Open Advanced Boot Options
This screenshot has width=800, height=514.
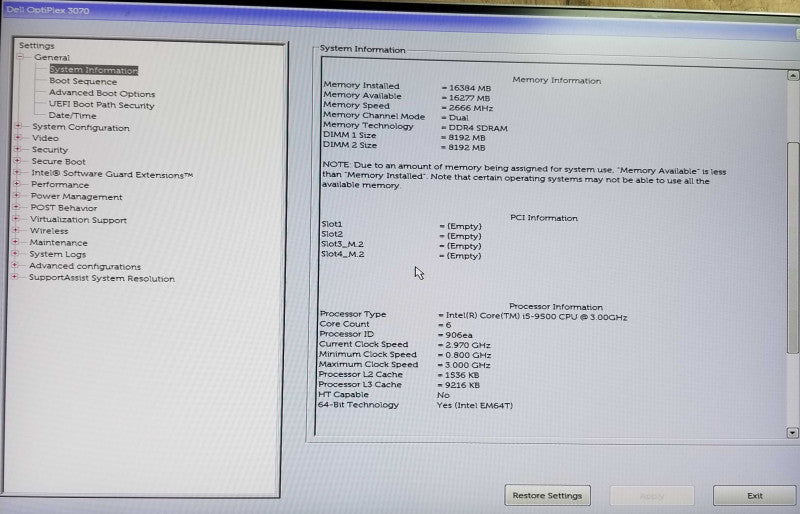click(102, 93)
